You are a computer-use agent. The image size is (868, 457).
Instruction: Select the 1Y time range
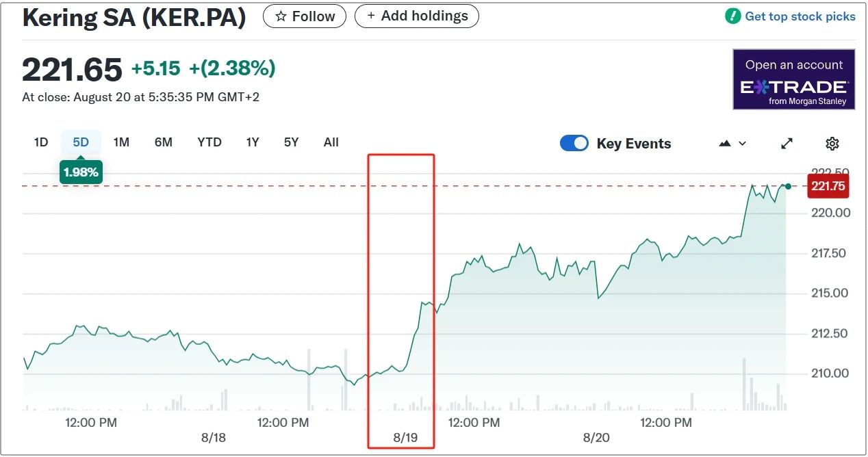click(253, 142)
